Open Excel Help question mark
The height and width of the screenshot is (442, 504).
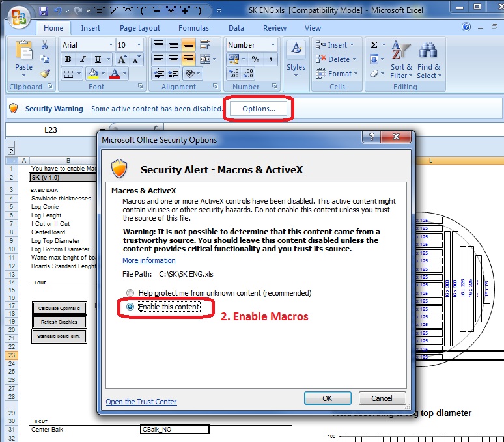466,27
